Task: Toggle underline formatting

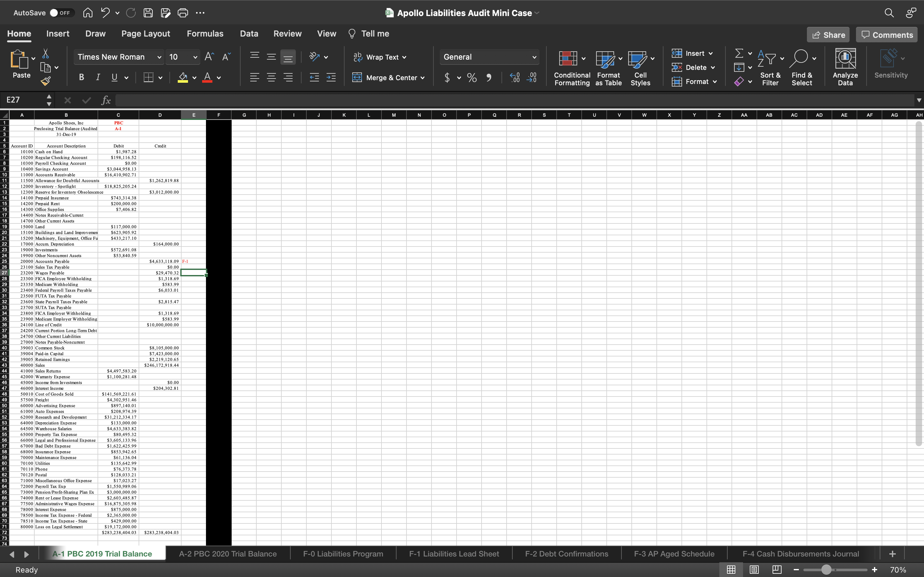Action: pos(114,77)
